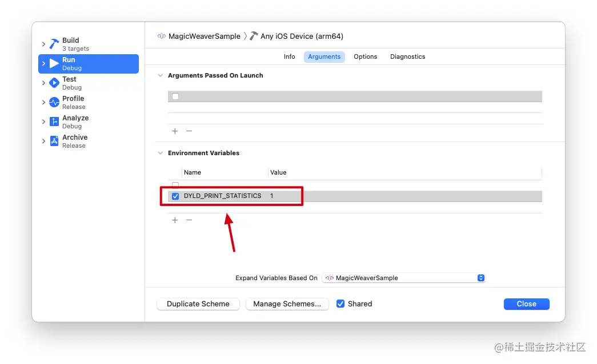Collapse Arguments Passed On Launch section
597x364 pixels.
(x=161, y=75)
